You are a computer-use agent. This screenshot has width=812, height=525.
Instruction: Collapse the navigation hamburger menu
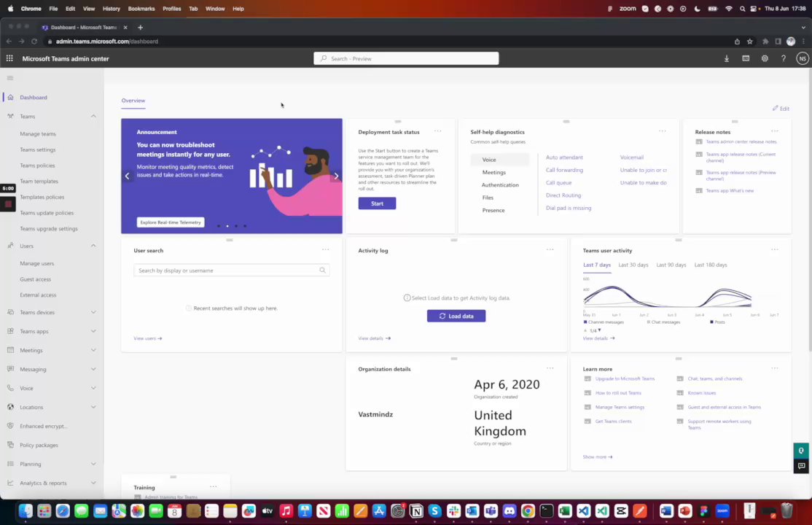click(x=9, y=78)
